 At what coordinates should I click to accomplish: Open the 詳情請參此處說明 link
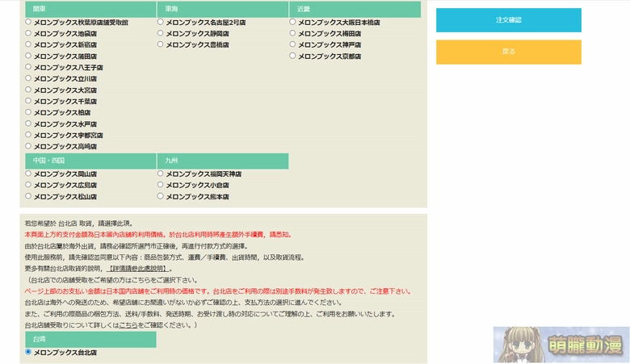pos(139,269)
